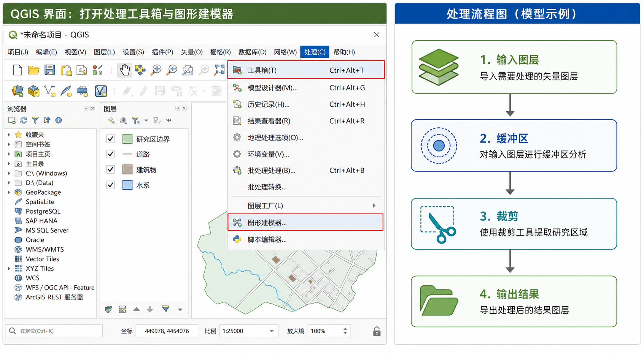The width and height of the screenshot is (644, 353).
Task: Click the lock icon in status bar
Action: pos(377,331)
